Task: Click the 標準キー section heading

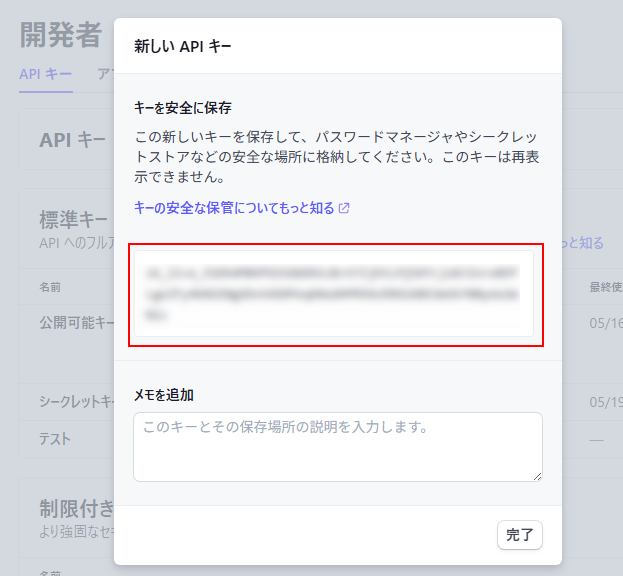Action: (x=73, y=220)
